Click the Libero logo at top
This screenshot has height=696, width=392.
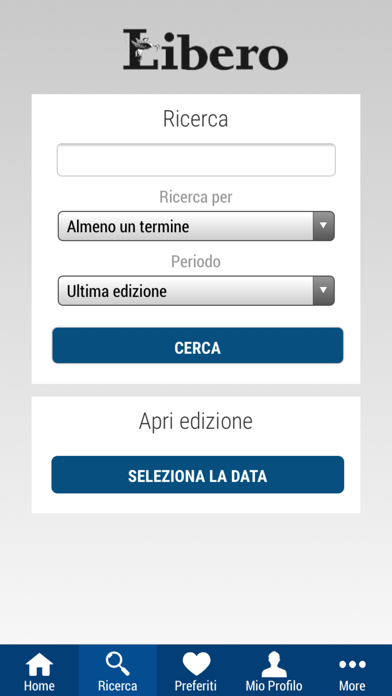click(206, 50)
